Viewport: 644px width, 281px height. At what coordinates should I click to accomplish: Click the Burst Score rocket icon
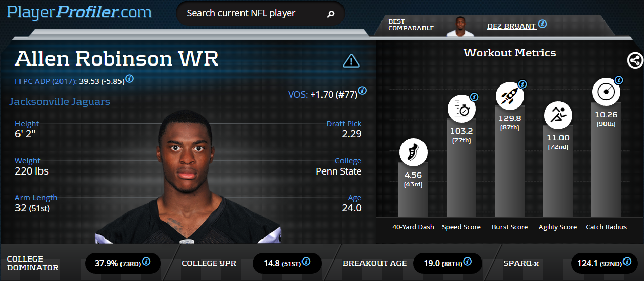point(510,96)
